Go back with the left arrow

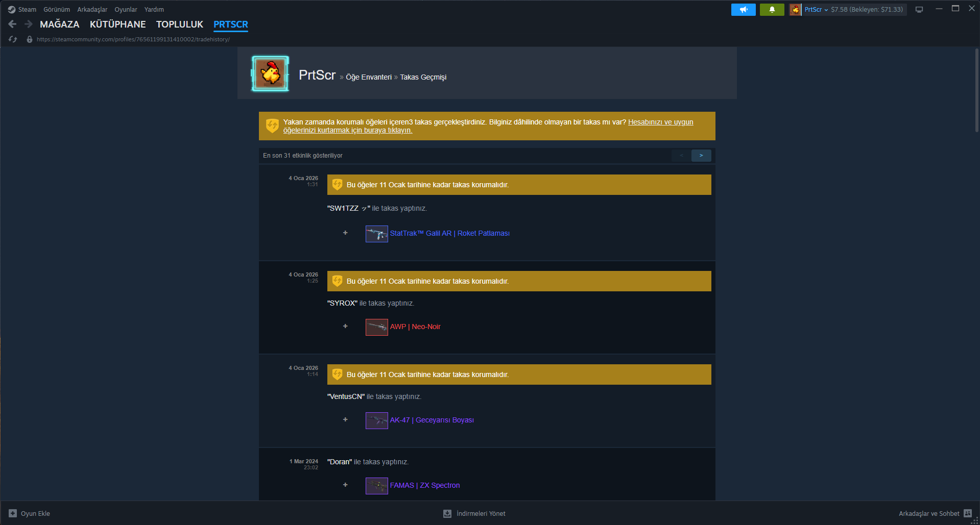(13, 24)
